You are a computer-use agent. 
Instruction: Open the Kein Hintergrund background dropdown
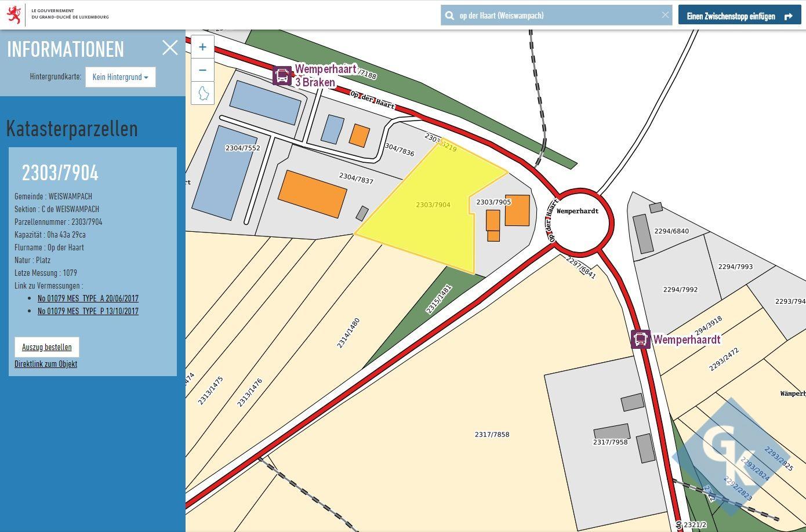(120, 77)
